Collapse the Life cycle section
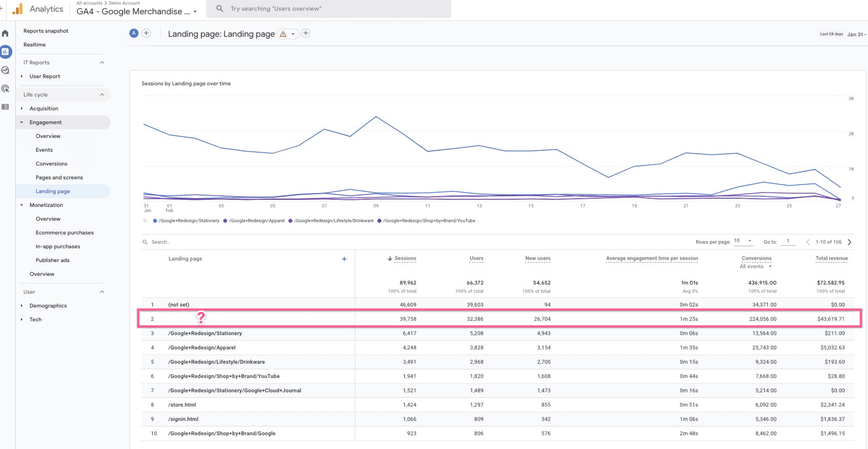 [102, 94]
